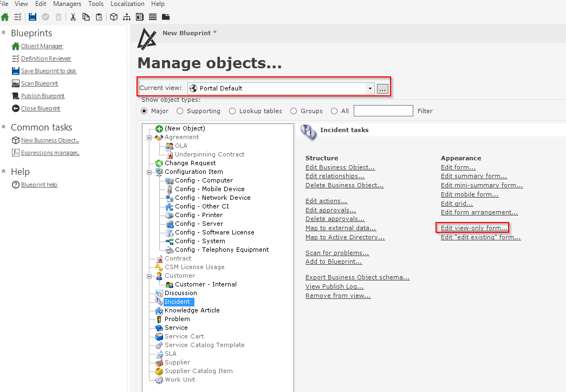Click the browse button beside Current view

click(382, 88)
